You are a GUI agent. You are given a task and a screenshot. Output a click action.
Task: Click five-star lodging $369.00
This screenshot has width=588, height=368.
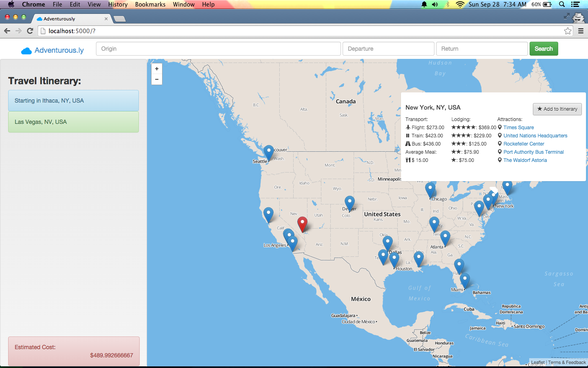pos(474,128)
